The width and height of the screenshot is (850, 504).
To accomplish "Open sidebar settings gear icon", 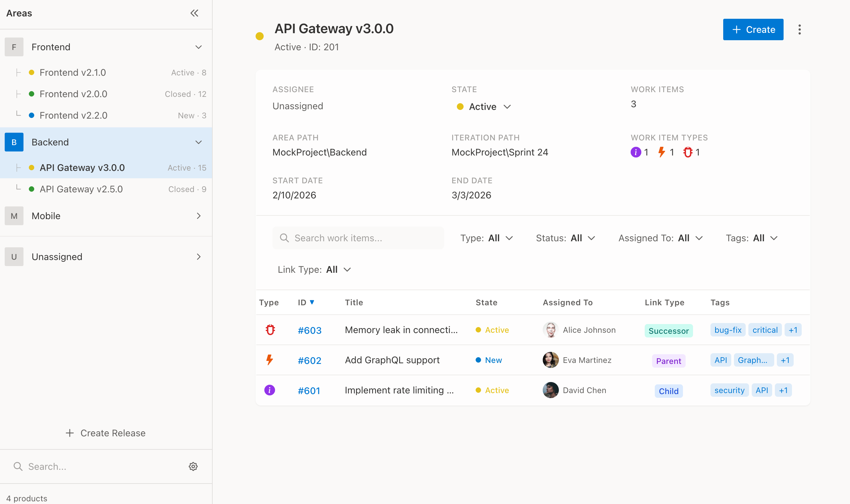I will coord(193,466).
